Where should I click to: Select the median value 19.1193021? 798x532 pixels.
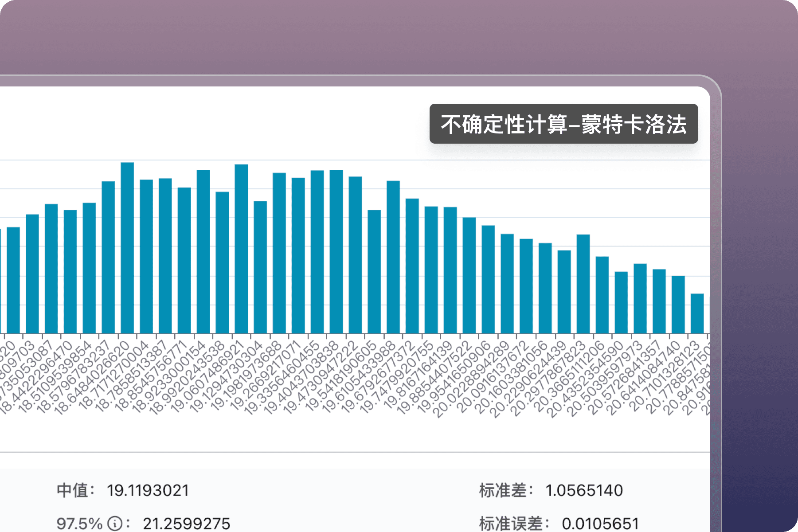point(148,490)
